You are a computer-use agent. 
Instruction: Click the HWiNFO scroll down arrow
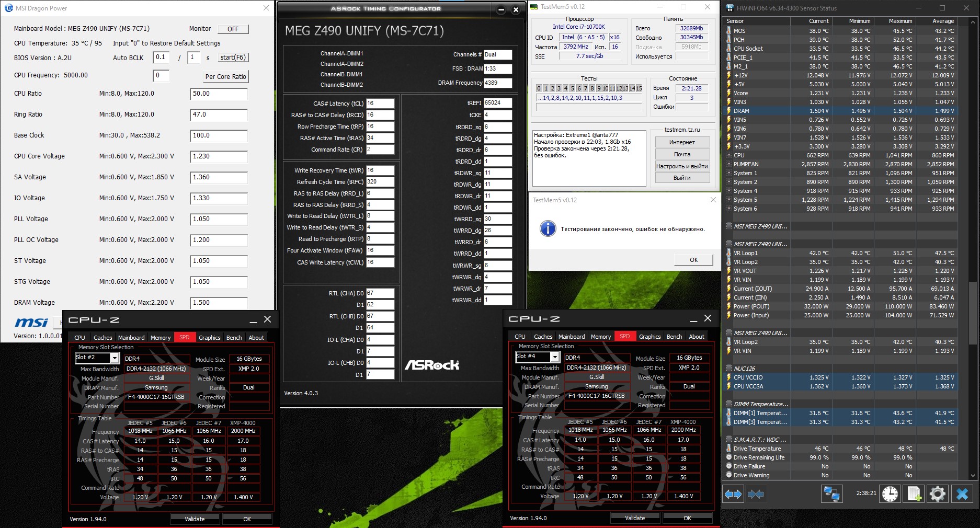point(973,476)
